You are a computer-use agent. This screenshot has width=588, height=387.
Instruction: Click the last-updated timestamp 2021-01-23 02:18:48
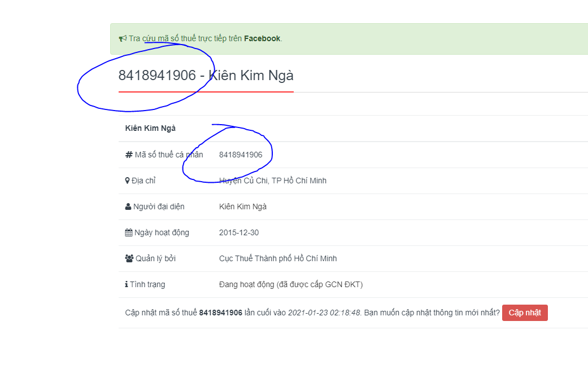[324, 313]
